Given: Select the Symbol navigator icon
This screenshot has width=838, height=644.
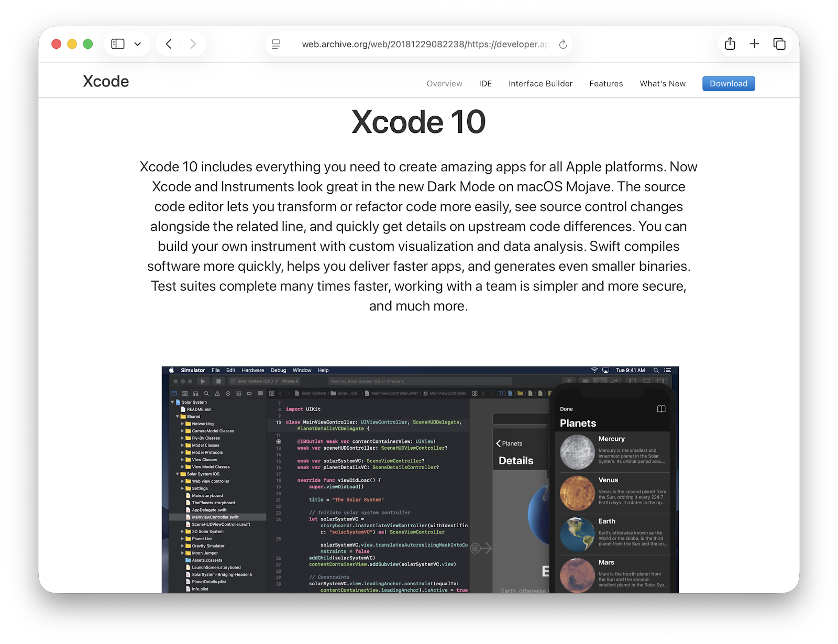Looking at the screenshot, I should click(x=196, y=393).
